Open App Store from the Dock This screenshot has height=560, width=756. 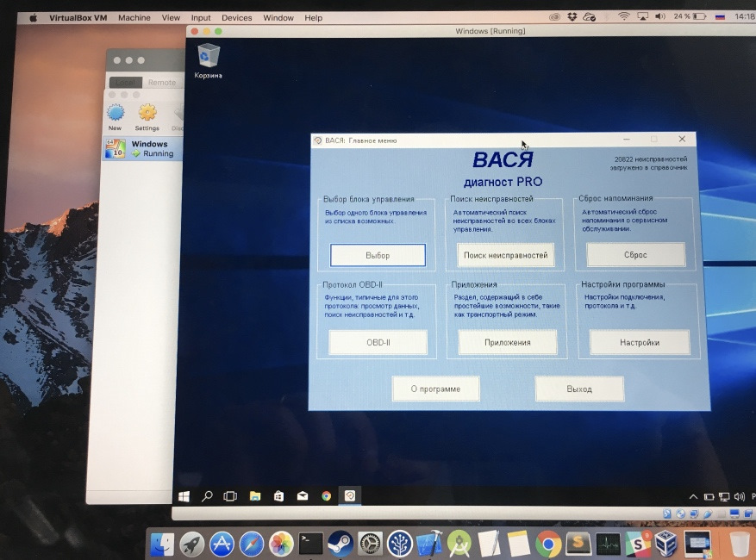coord(222,544)
